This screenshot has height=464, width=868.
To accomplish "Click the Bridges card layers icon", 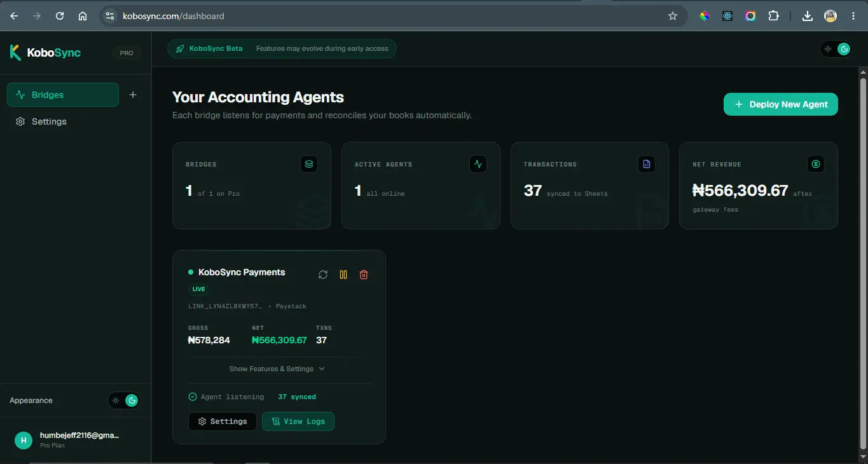I will pyautogui.click(x=309, y=164).
